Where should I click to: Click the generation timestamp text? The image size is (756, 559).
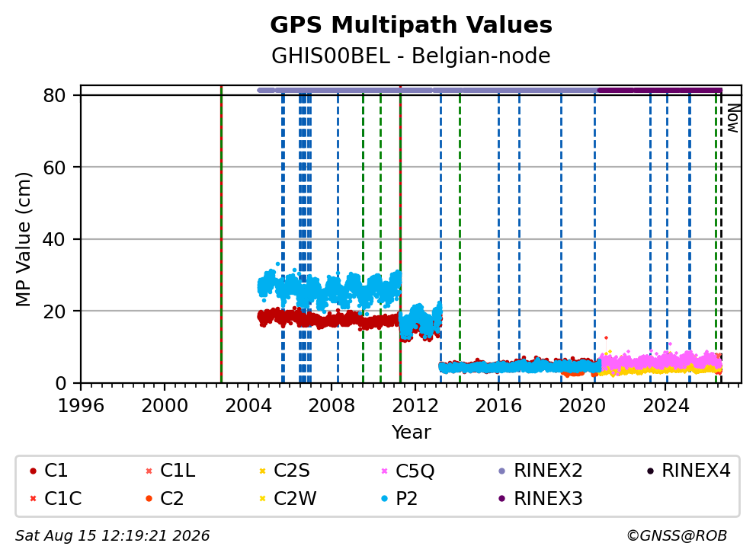112,535
